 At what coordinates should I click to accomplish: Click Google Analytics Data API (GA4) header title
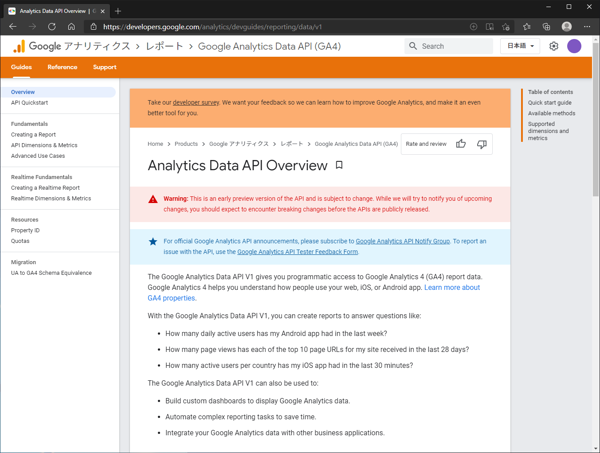click(x=269, y=46)
